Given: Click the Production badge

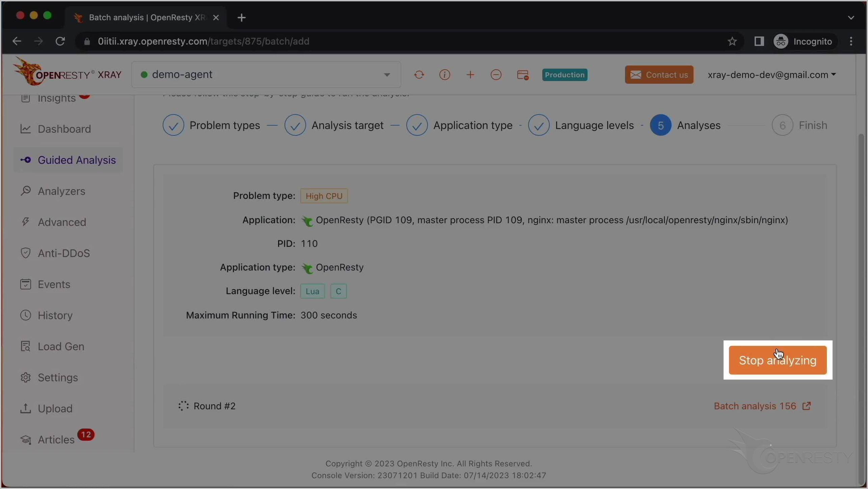Looking at the screenshot, I should 565,75.
